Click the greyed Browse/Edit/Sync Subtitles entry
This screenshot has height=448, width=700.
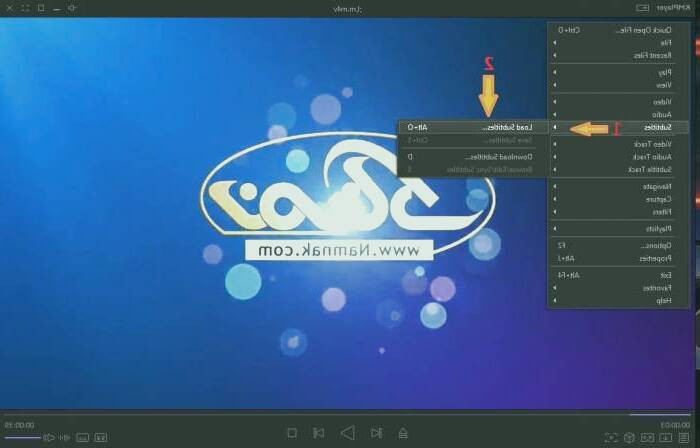tap(473, 170)
